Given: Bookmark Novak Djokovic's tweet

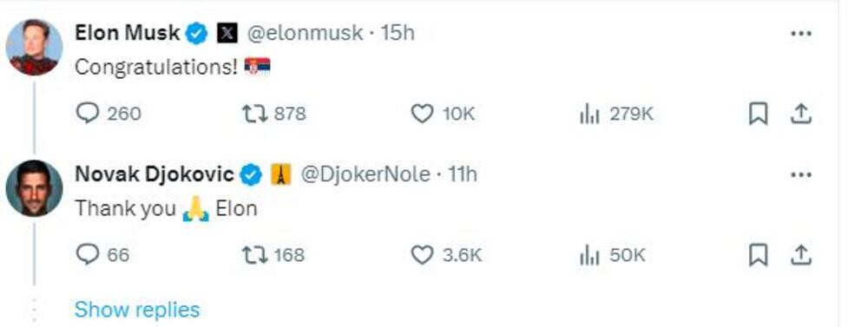Looking at the screenshot, I should click(758, 255).
